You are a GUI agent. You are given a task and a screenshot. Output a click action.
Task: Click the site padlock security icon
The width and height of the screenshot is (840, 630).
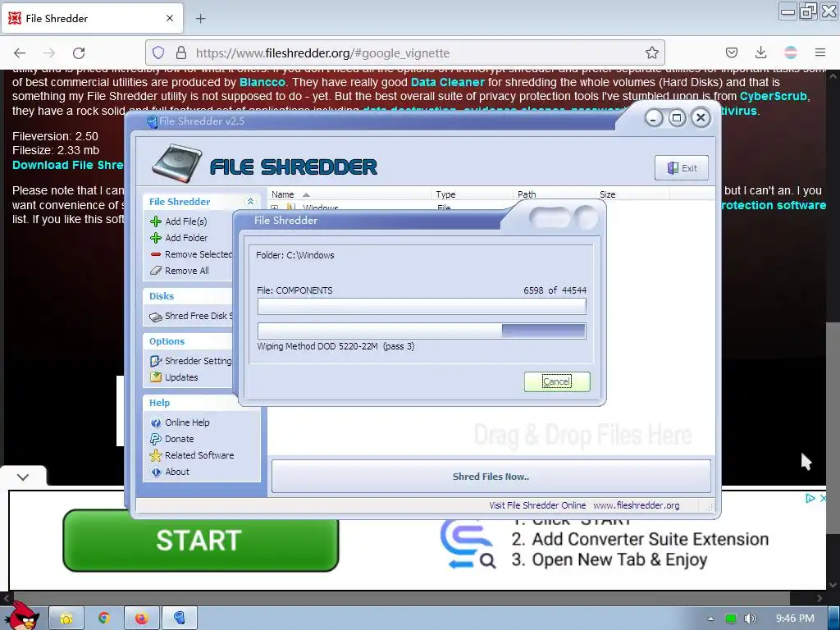point(181,52)
